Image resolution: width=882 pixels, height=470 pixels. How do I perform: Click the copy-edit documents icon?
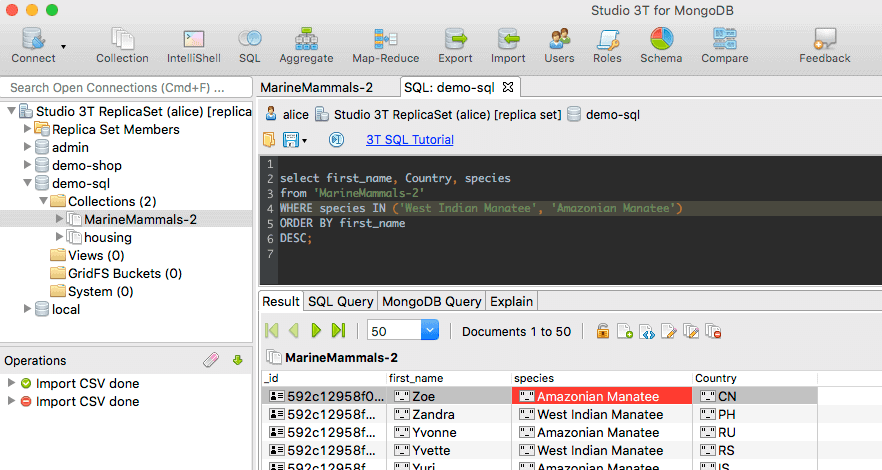point(691,331)
